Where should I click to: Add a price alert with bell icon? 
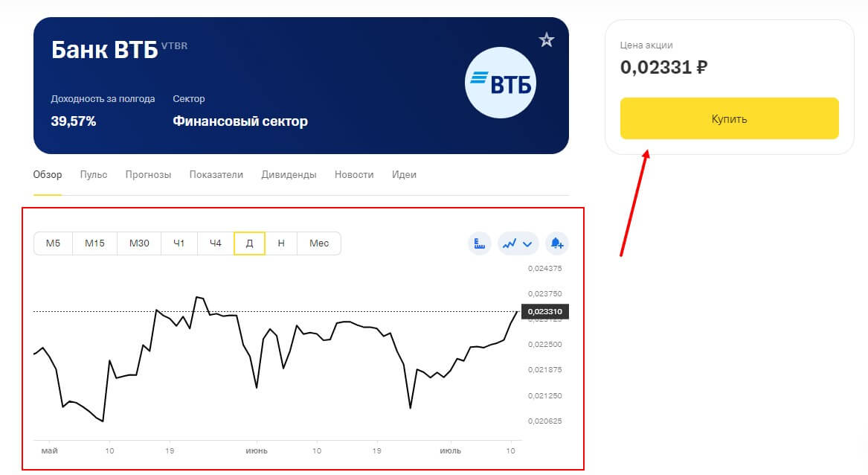point(557,243)
